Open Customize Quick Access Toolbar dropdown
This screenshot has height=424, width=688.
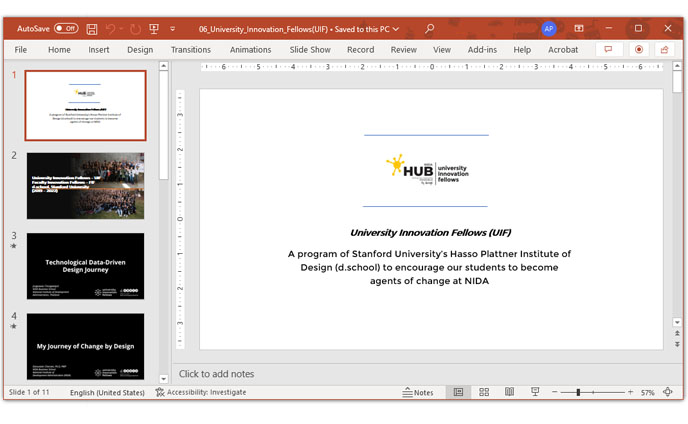click(172, 29)
